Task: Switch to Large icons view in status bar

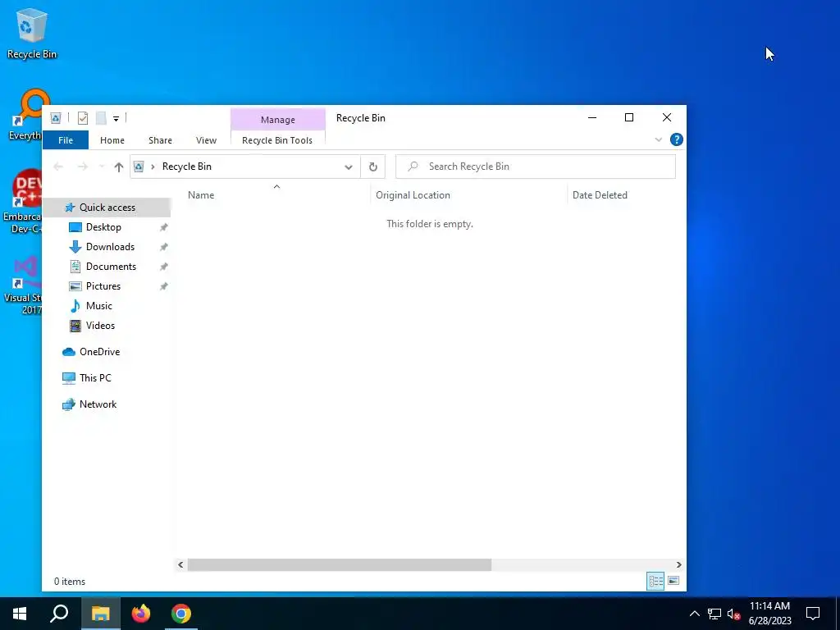Action: point(673,582)
